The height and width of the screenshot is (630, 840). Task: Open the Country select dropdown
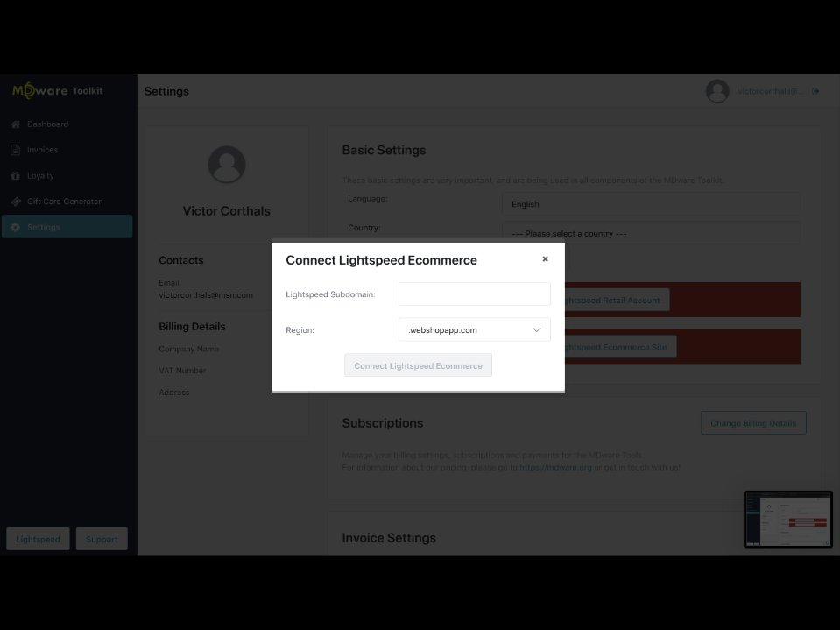click(651, 234)
